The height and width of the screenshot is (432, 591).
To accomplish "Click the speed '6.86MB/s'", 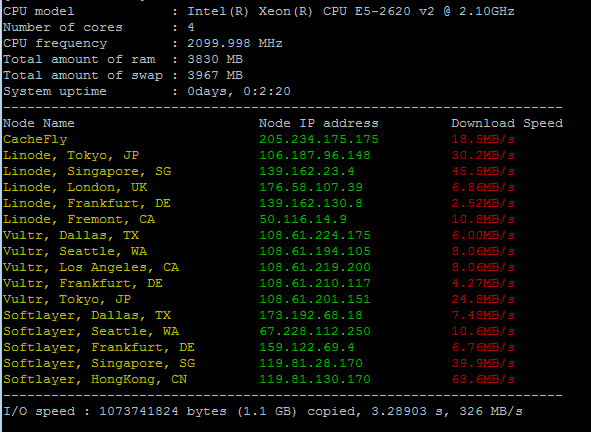I will click(x=483, y=187).
